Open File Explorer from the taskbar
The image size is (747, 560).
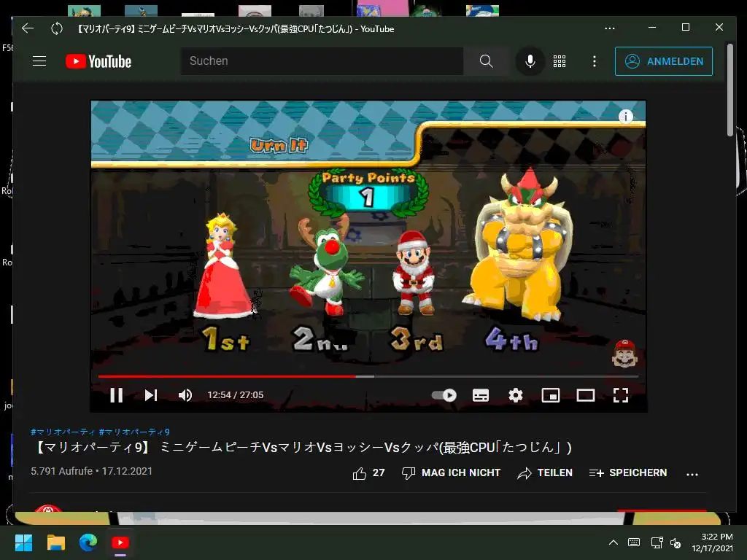(56, 542)
